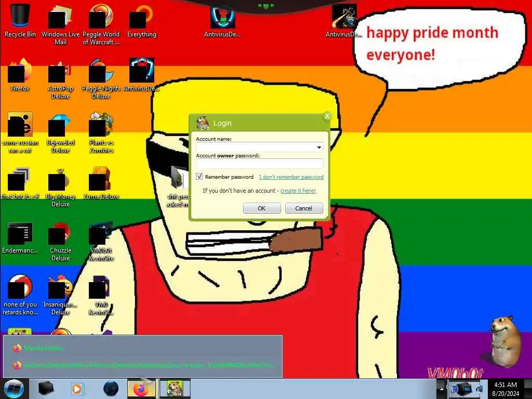The height and width of the screenshot is (399, 532).
Task: Confirm login with OK button
Action: click(262, 208)
